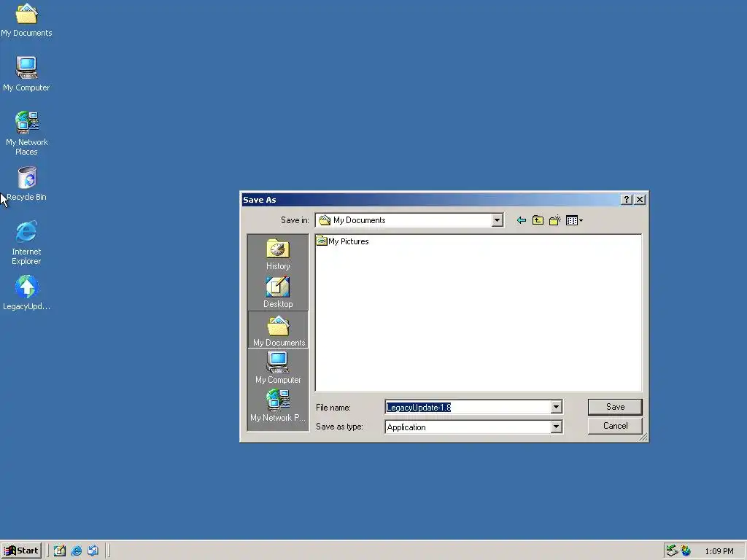Click the Save As resize grip
Viewport: 747px width, 560px height.
click(643, 437)
